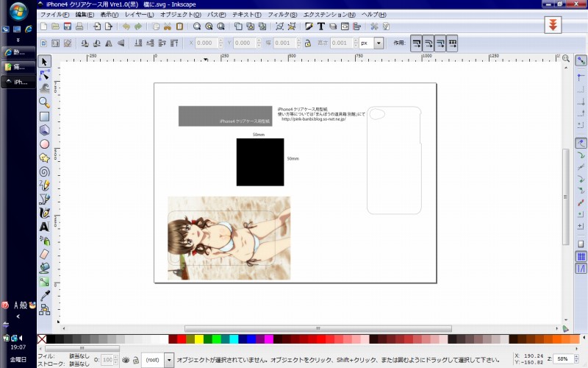Toggle snap to grids button

point(581,256)
